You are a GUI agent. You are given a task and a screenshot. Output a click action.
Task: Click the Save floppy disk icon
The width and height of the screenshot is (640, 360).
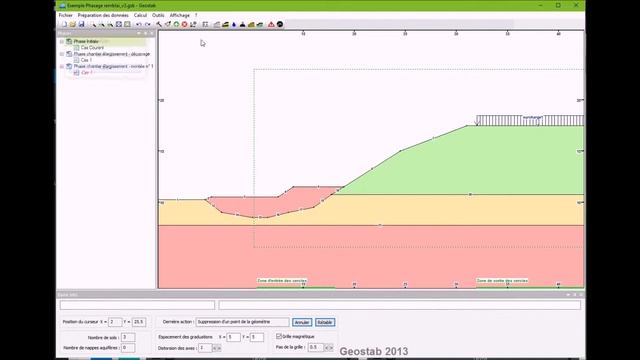82,24
